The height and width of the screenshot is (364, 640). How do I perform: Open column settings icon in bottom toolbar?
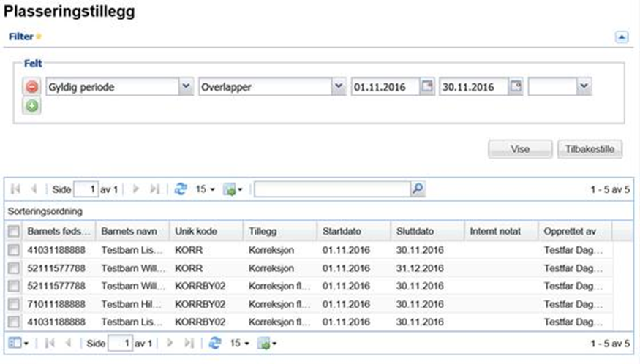tap(16, 342)
